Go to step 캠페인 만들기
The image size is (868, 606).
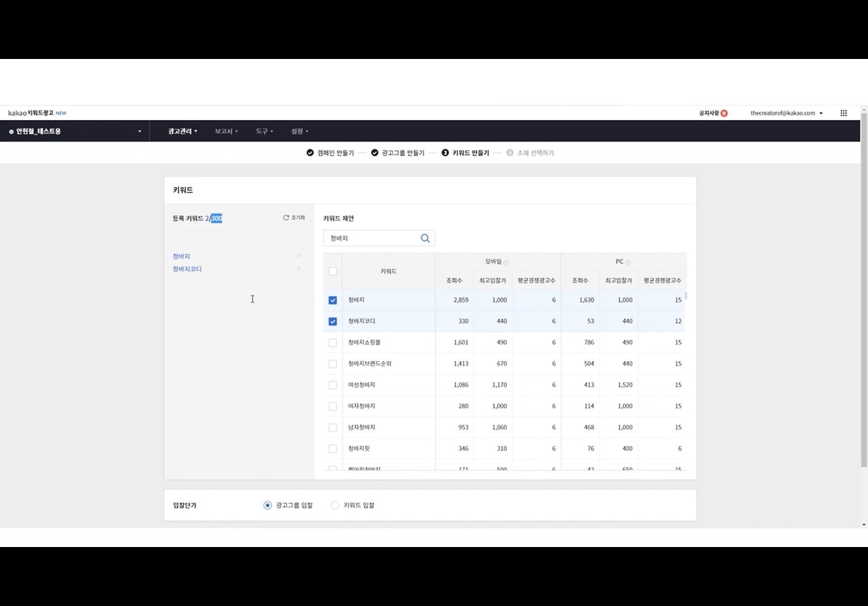coord(330,153)
